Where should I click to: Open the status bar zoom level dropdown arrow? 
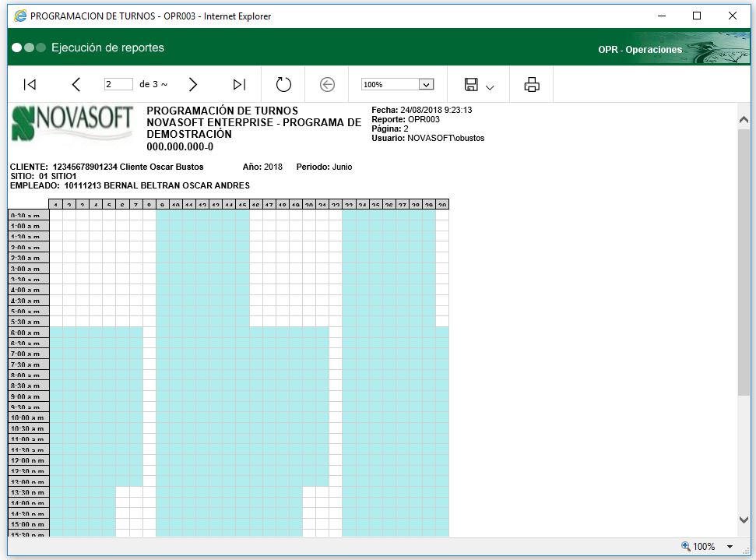click(730, 547)
